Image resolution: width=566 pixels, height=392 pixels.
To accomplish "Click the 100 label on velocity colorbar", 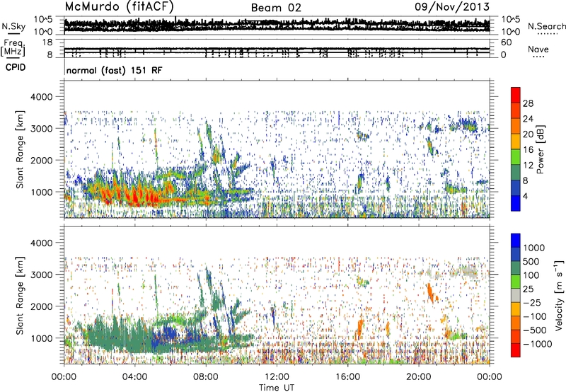I will tap(533, 275).
